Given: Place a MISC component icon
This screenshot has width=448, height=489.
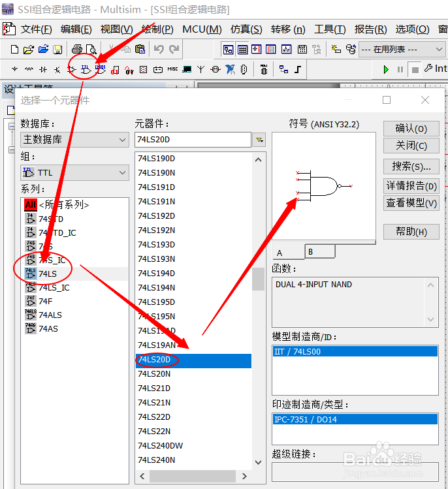Looking at the screenshot, I should click(172, 69).
